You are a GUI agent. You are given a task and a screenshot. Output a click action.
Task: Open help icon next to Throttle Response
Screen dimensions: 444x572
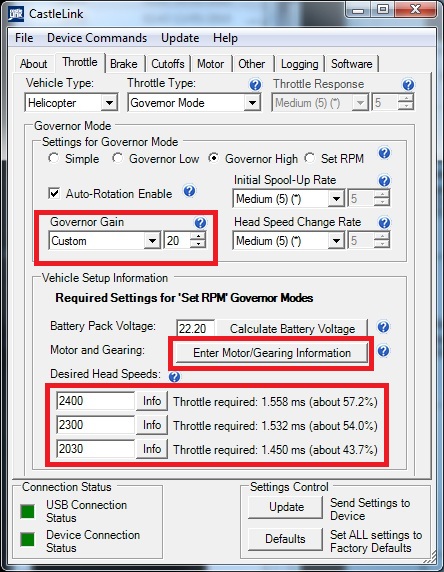408,85
